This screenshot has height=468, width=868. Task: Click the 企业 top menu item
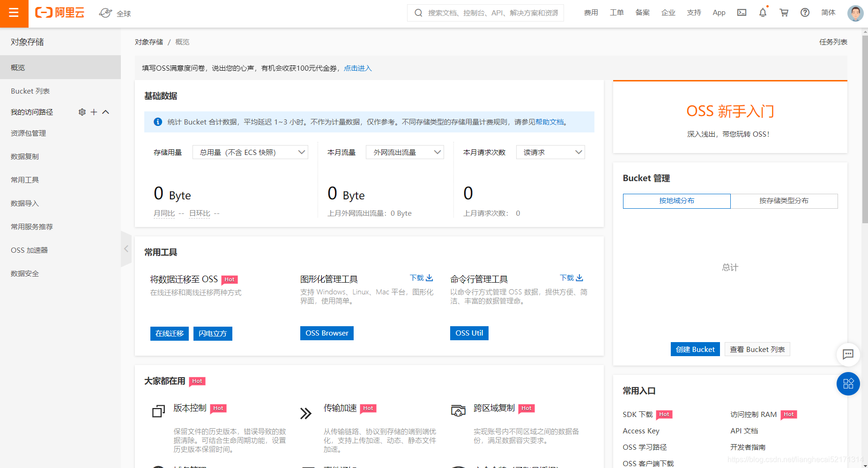668,13
